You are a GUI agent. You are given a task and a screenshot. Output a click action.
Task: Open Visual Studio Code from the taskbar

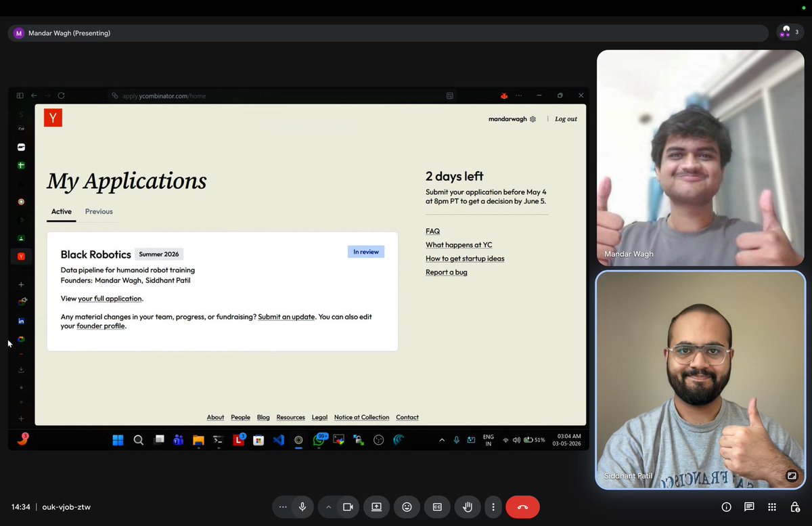(278, 440)
